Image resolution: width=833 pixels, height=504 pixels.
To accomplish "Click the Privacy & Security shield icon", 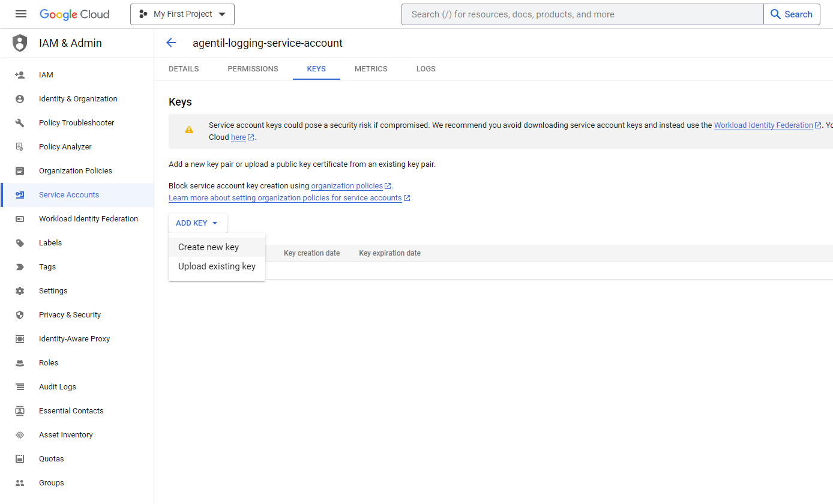I will click(x=20, y=315).
